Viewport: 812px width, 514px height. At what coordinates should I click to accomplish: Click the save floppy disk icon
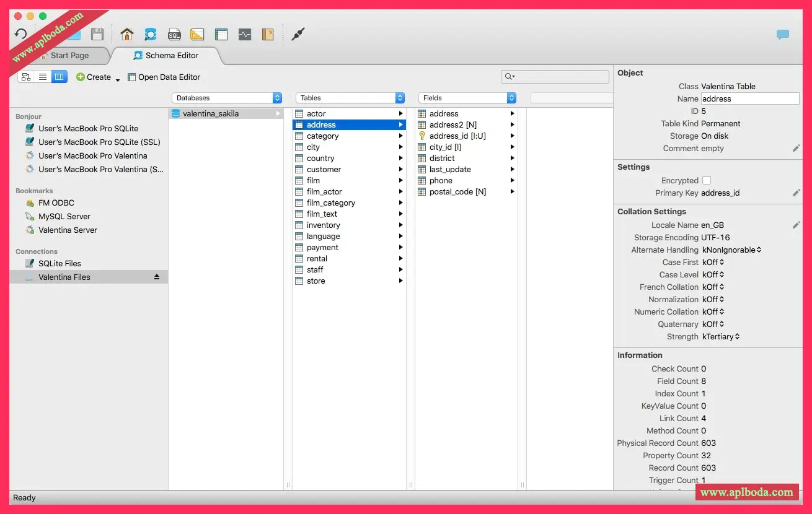(97, 34)
